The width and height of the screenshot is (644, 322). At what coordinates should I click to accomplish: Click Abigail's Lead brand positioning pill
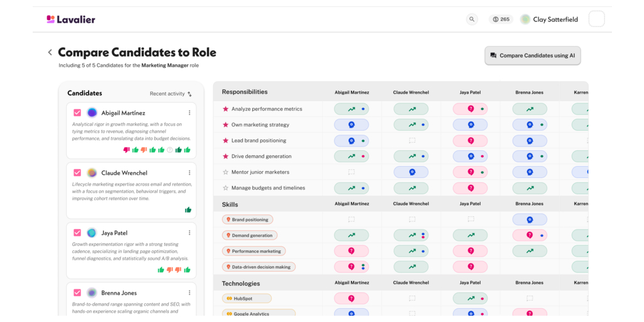coord(351,140)
